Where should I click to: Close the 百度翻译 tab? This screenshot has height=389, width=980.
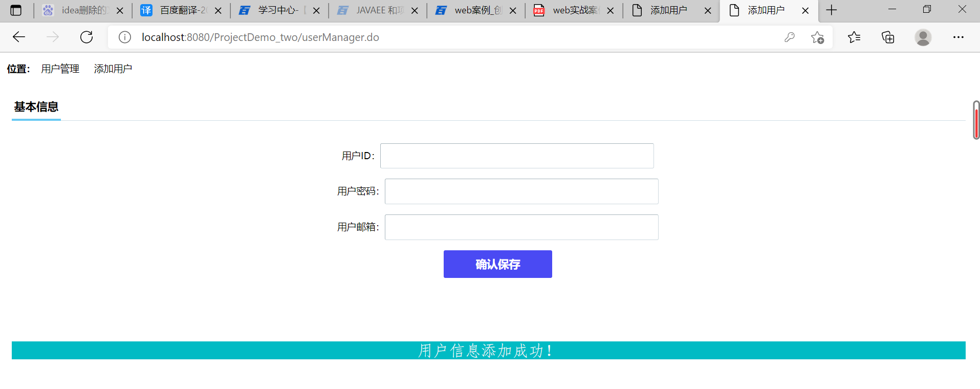coord(218,10)
